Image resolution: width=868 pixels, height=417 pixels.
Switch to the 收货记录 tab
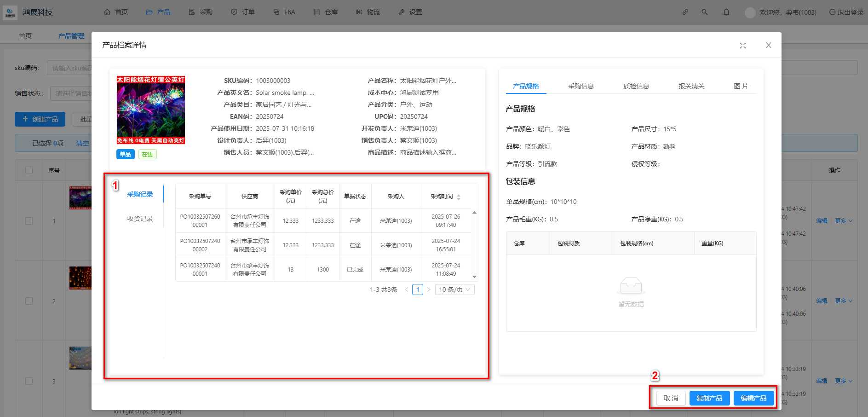140,219
